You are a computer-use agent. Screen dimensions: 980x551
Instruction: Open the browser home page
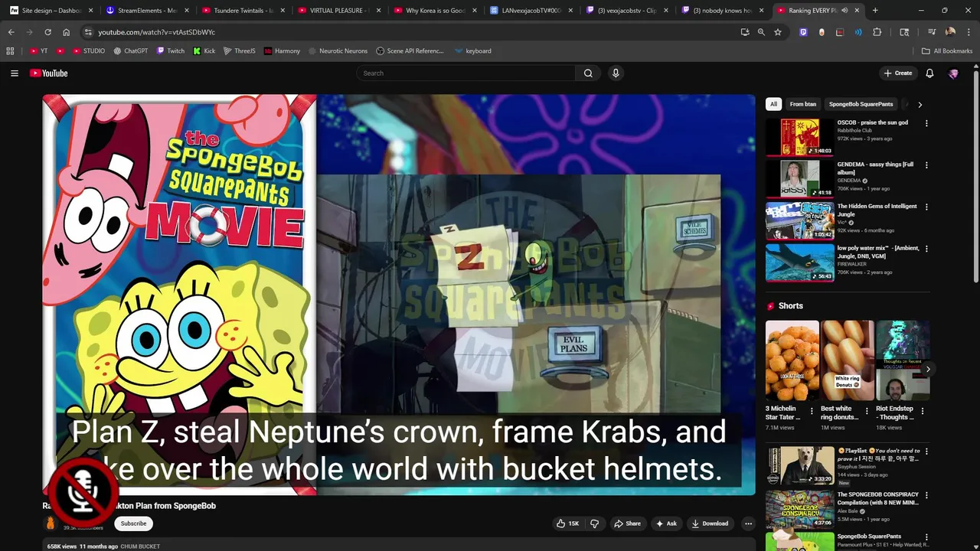click(x=66, y=32)
